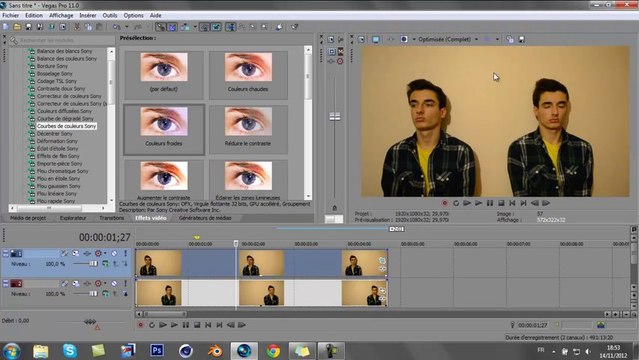Click the What's This help icon
The height and width of the screenshot is (360, 639).
[294, 27]
